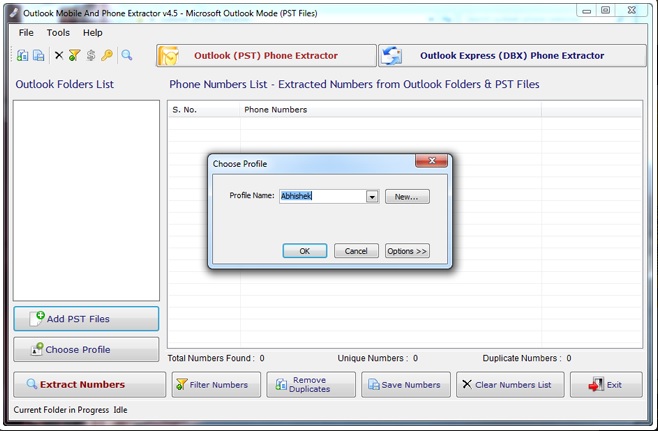
Task: Maximize the main application window
Action: (606, 10)
